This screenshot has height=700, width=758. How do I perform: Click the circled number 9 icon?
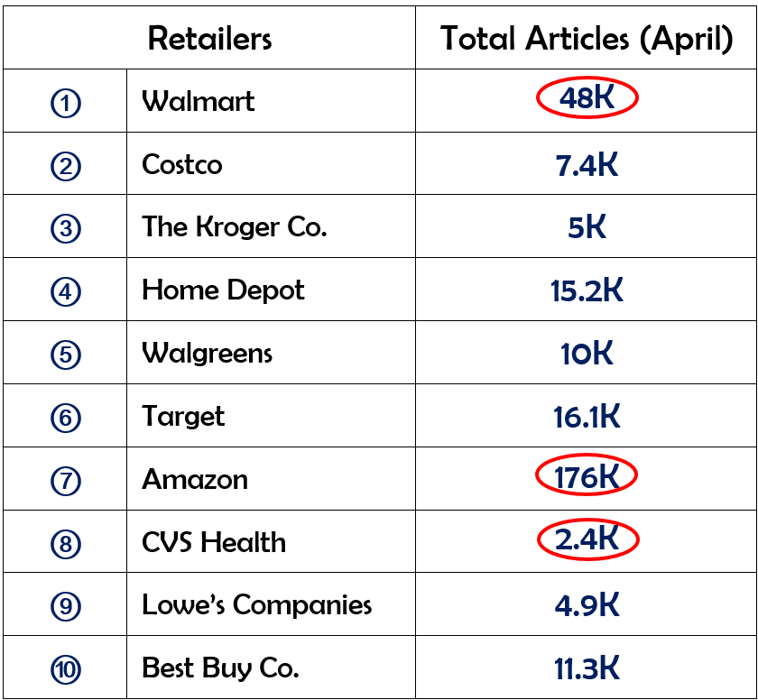coord(66,606)
